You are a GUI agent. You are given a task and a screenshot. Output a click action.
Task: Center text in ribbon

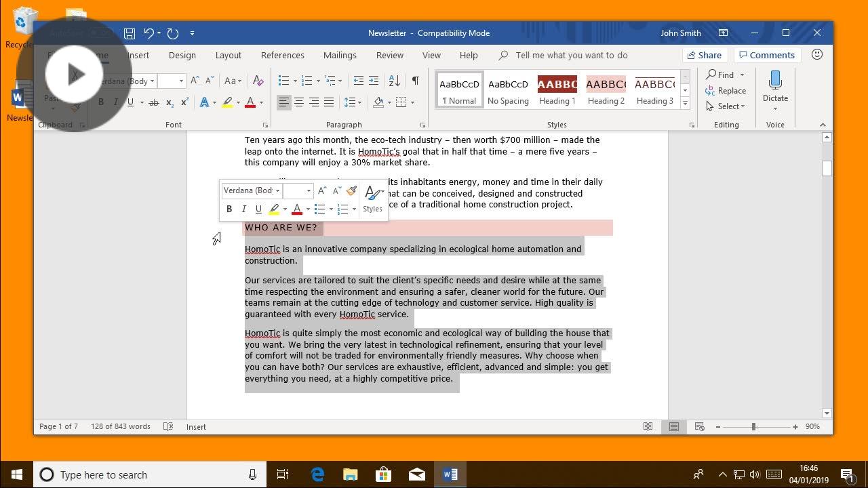tap(298, 102)
